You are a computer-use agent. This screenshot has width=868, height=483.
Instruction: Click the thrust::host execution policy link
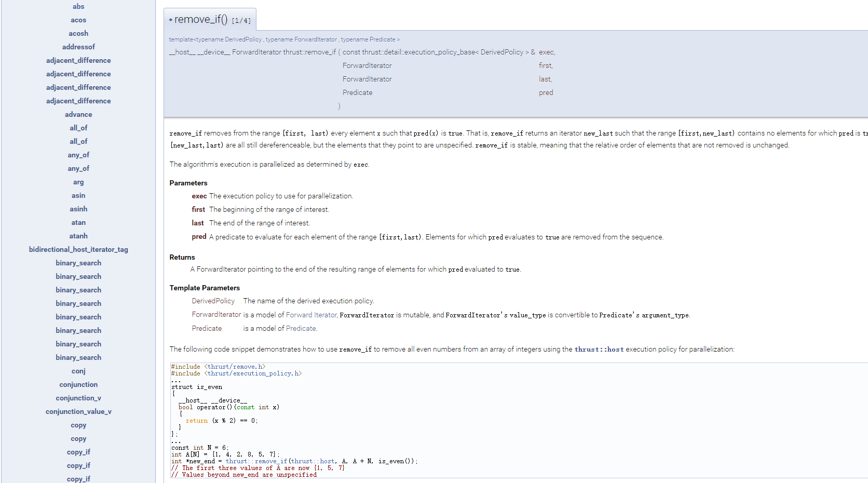(x=600, y=349)
